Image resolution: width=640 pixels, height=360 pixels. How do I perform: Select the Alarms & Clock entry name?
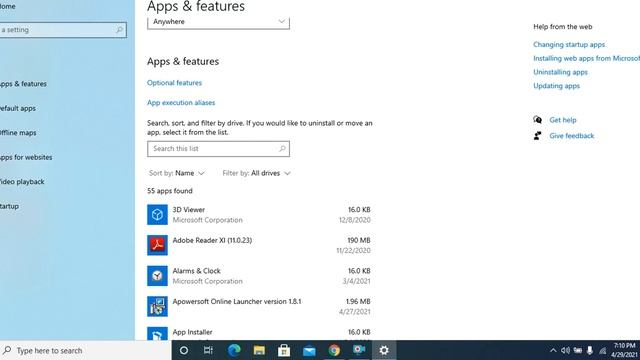(196, 271)
